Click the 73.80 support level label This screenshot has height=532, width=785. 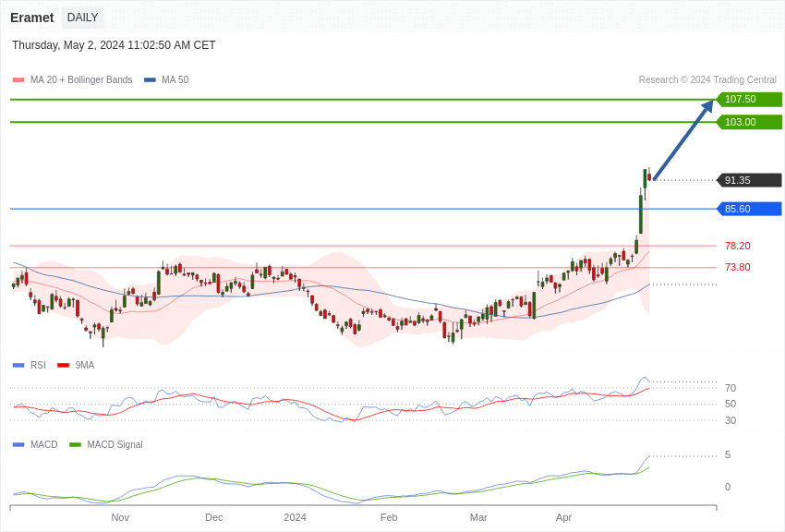tap(737, 267)
